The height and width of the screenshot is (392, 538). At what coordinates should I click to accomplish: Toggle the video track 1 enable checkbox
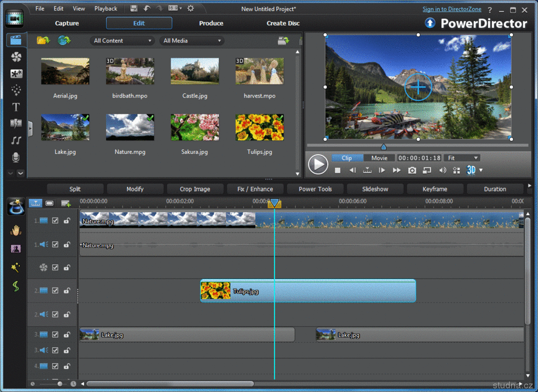click(x=55, y=221)
